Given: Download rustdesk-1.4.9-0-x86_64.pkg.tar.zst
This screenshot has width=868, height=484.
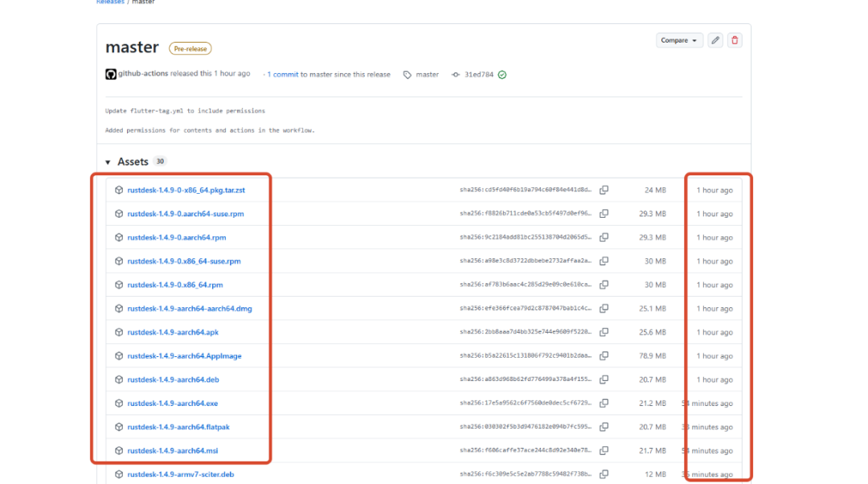Looking at the screenshot, I should tap(186, 190).
